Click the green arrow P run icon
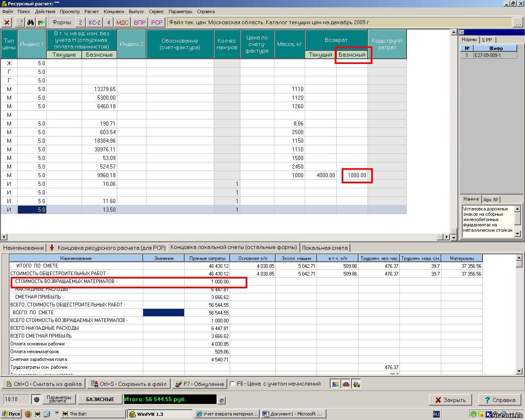The image size is (525, 420). (x=41, y=23)
